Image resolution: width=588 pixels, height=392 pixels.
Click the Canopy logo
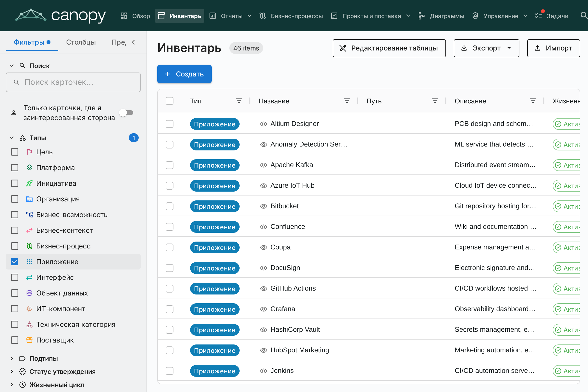[x=61, y=15]
